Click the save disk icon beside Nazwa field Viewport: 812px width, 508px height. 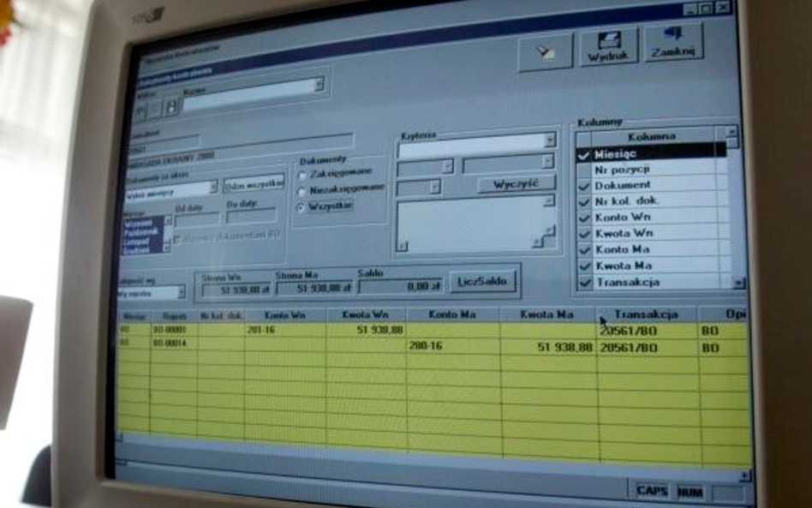click(x=170, y=107)
